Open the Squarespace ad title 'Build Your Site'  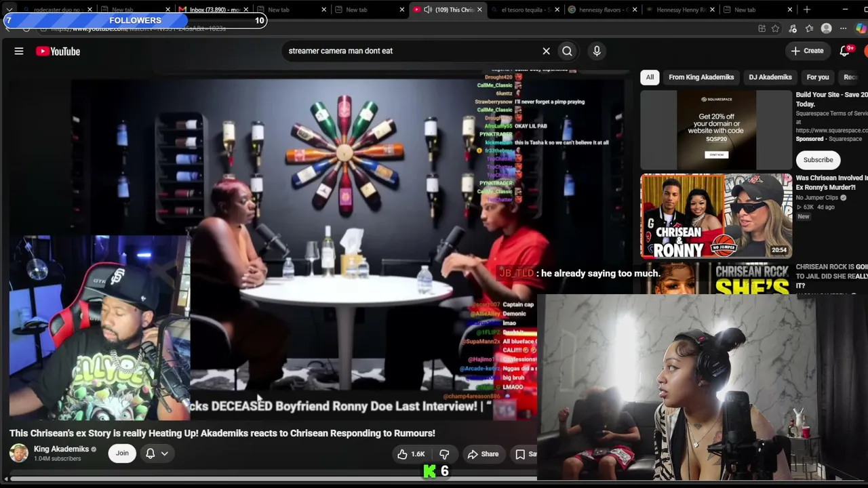831,100
